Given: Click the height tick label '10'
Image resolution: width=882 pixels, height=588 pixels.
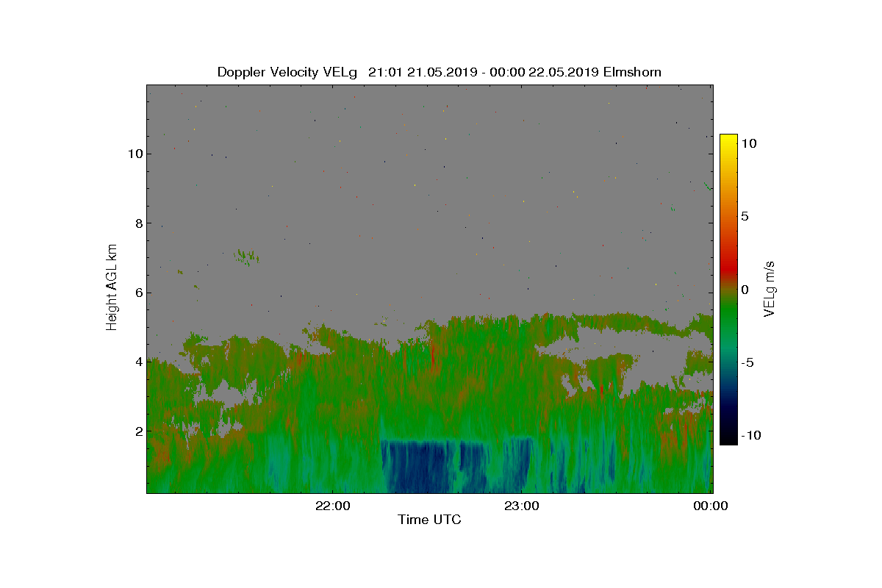Looking at the screenshot, I should point(134,154).
